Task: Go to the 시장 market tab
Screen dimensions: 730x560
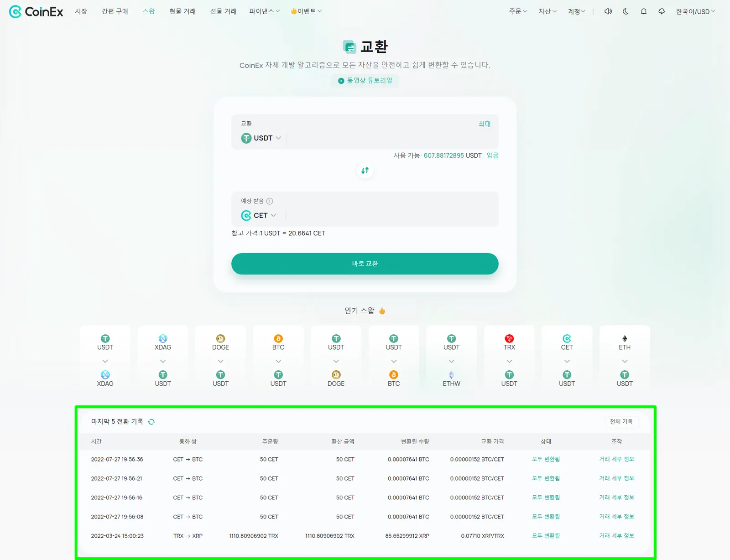Action: pyautogui.click(x=81, y=11)
